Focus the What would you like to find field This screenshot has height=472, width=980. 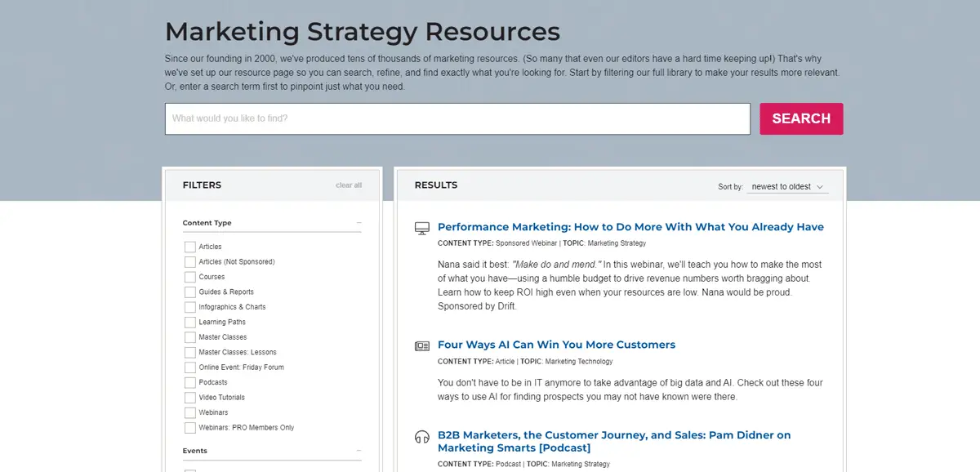click(x=457, y=118)
